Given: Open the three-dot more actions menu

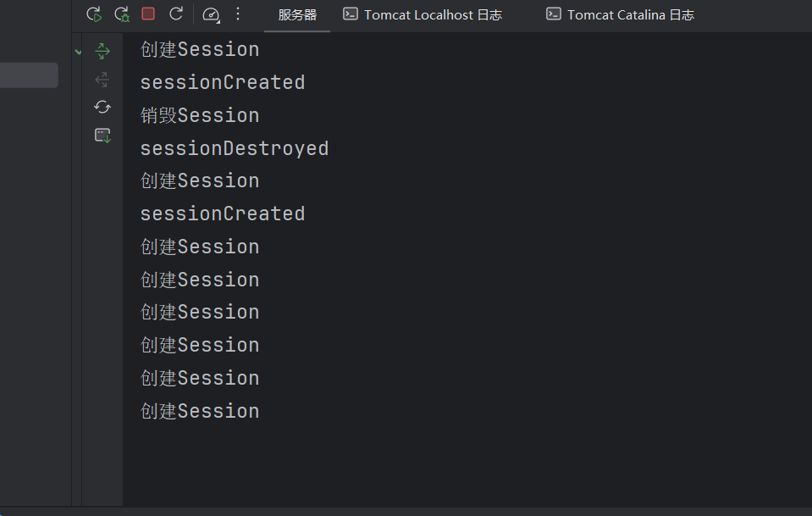Looking at the screenshot, I should [x=238, y=14].
